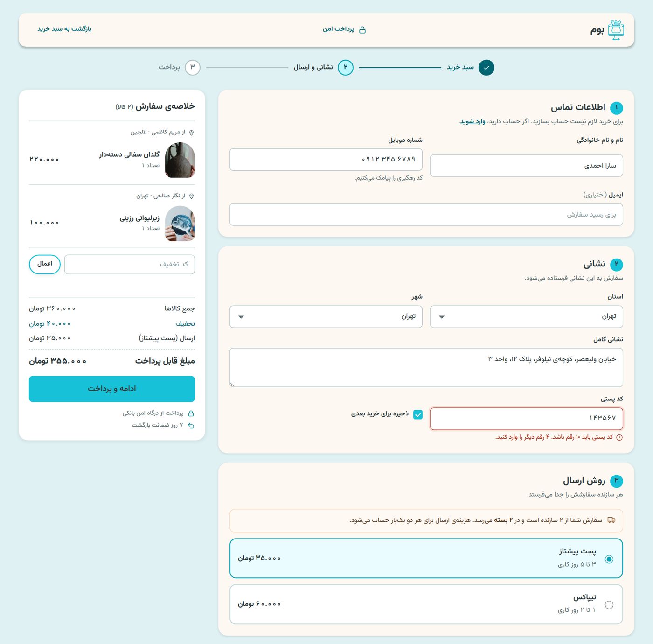Click the نشانی کامل text area
This screenshot has height=644, width=653.
click(x=426, y=368)
